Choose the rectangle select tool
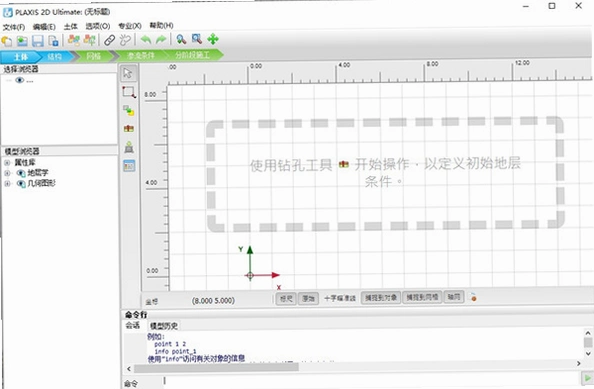Viewport: 594px width, 389px height. [x=129, y=92]
